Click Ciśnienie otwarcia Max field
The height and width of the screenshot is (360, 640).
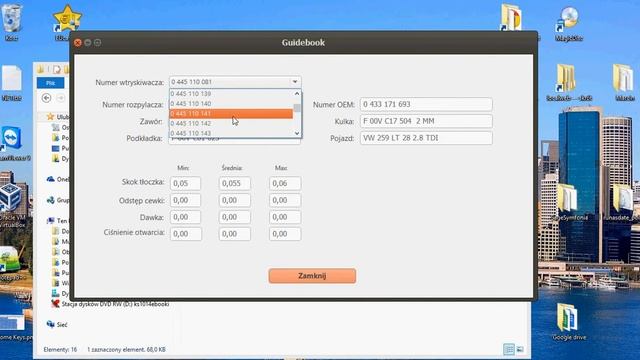(x=285, y=234)
